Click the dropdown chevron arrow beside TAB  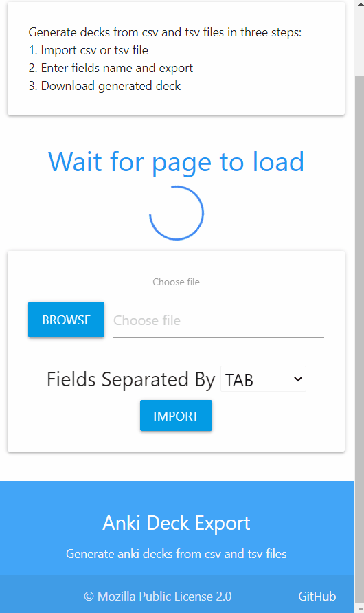click(x=297, y=379)
